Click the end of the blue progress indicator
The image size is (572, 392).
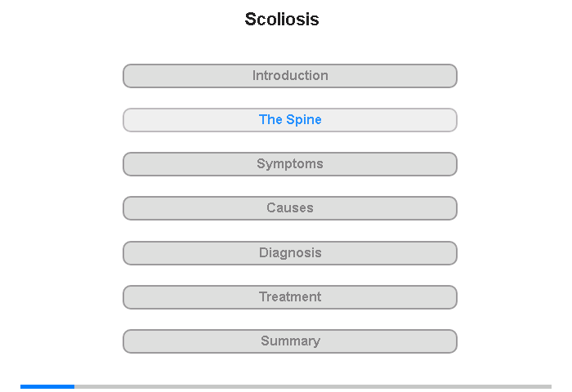73,386
